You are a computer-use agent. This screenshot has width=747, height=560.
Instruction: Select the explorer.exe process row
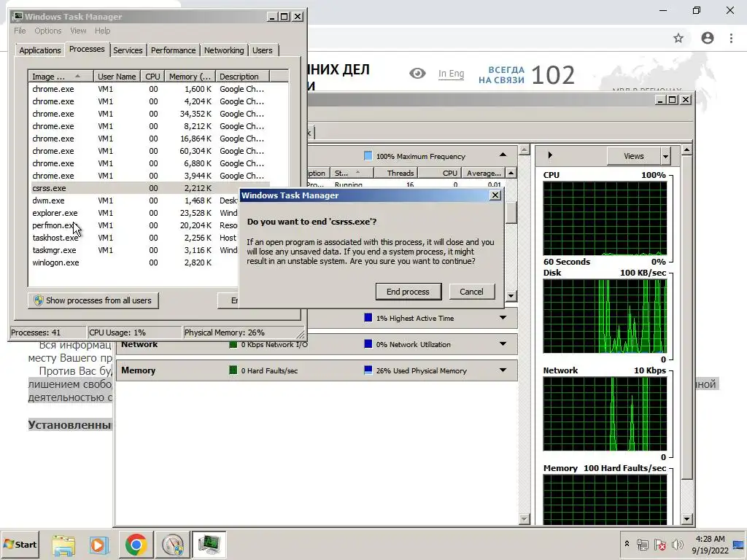[x=135, y=213]
